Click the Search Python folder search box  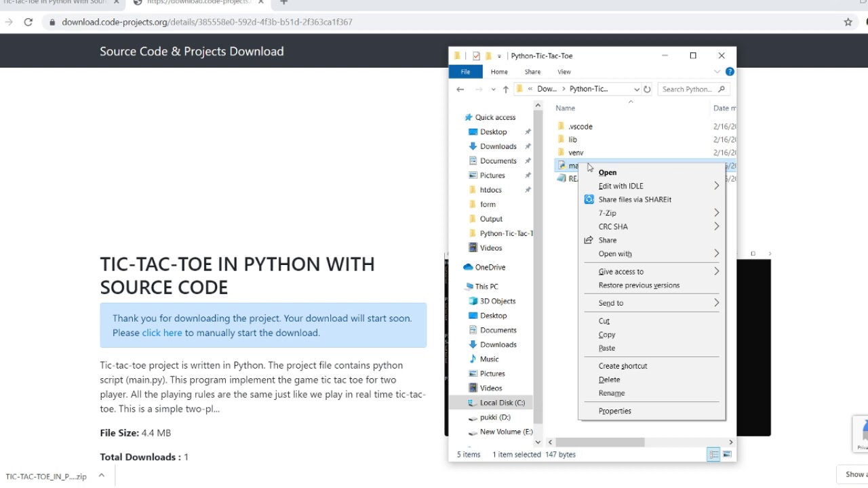click(x=688, y=89)
